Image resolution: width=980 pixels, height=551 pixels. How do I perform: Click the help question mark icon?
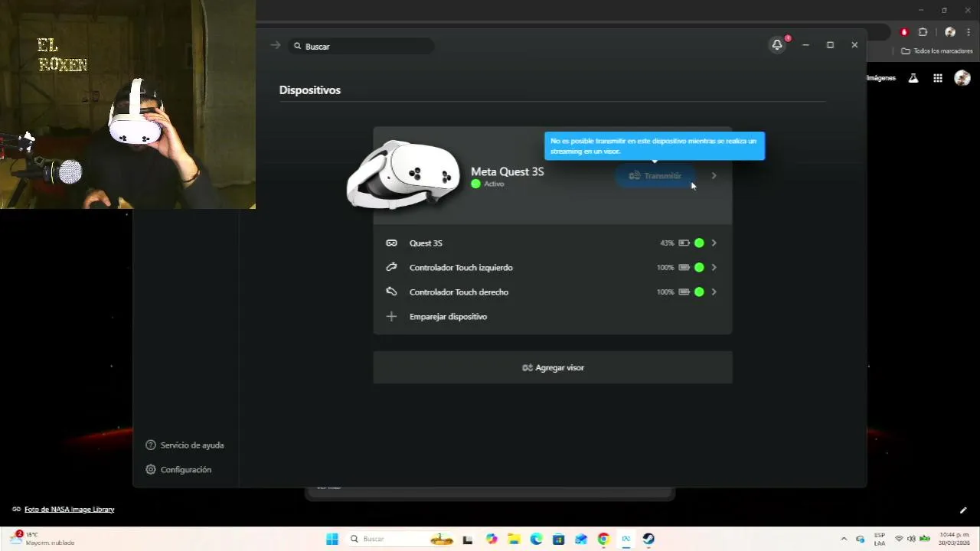coord(150,445)
